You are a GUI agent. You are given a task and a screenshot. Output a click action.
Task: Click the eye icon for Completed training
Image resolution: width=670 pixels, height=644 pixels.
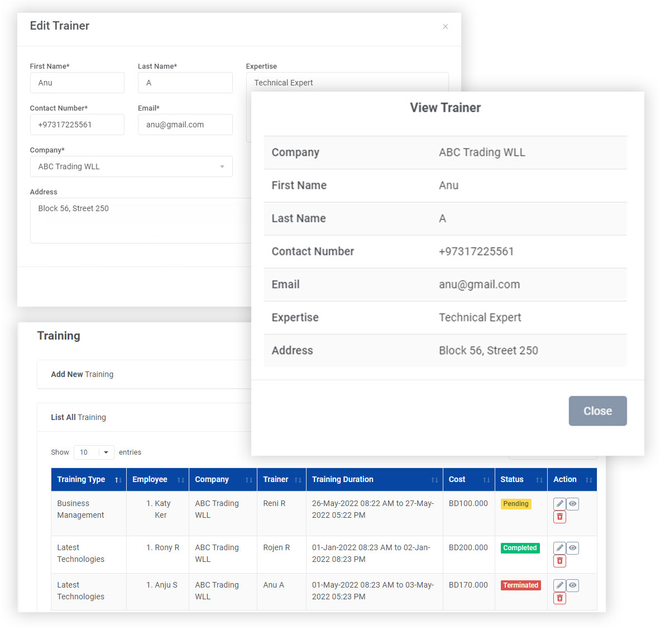point(572,548)
